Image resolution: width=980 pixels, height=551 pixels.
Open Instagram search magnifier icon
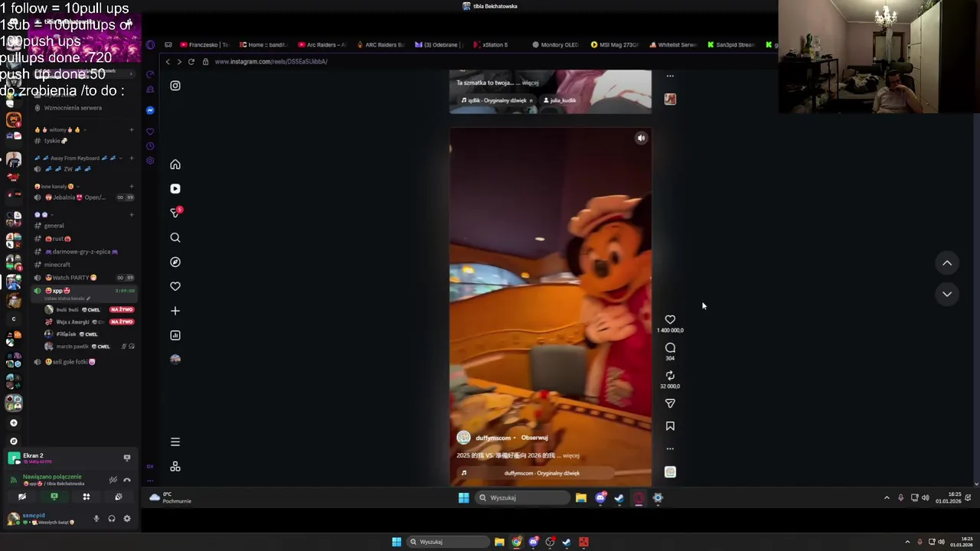(175, 238)
